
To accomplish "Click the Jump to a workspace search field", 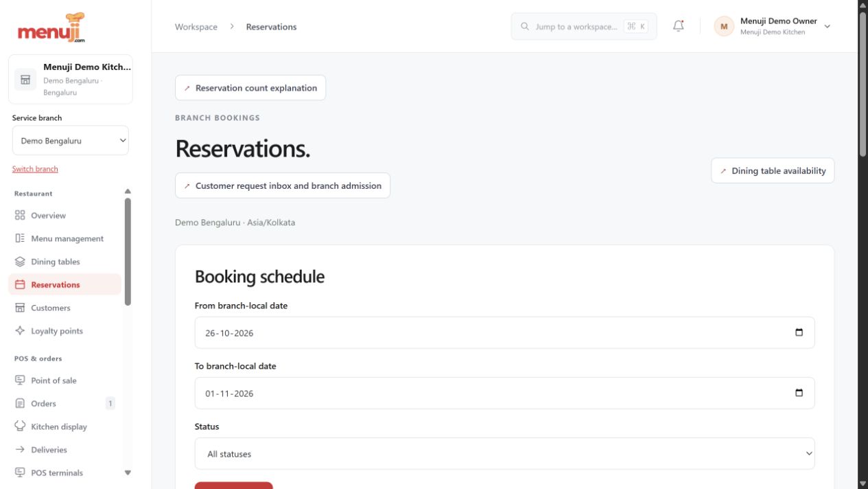I will [x=584, y=27].
